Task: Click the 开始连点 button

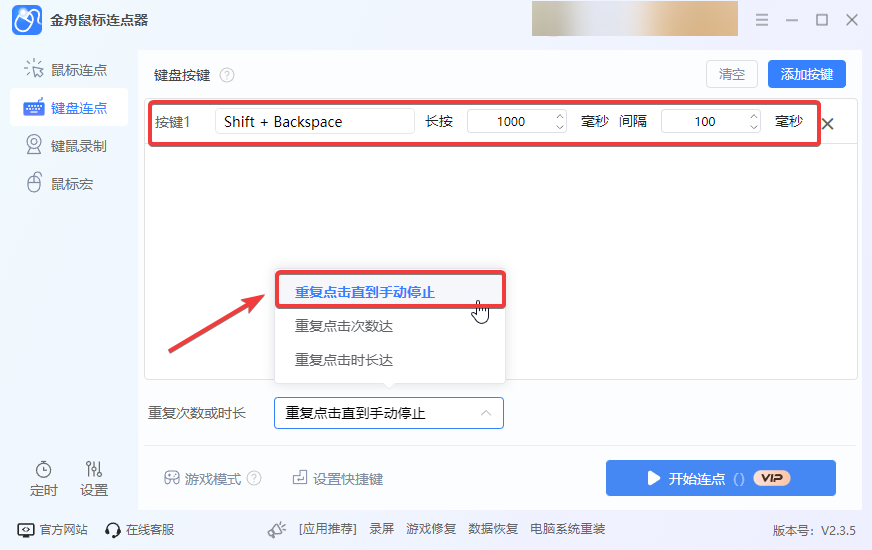Action: [x=721, y=478]
